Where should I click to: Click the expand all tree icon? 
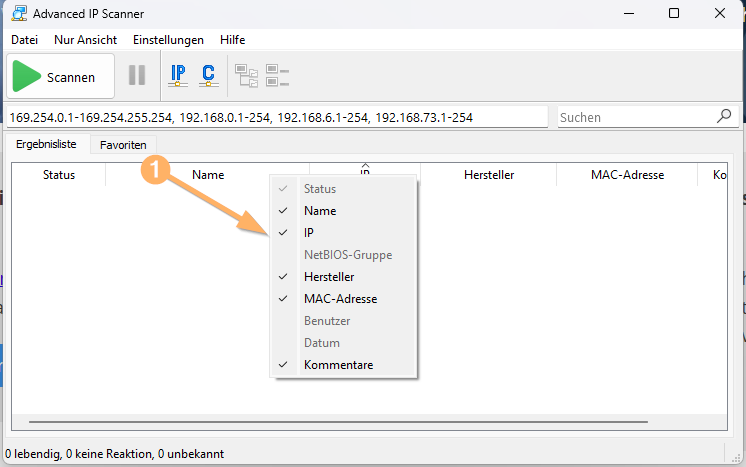pyautogui.click(x=246, y=76)
